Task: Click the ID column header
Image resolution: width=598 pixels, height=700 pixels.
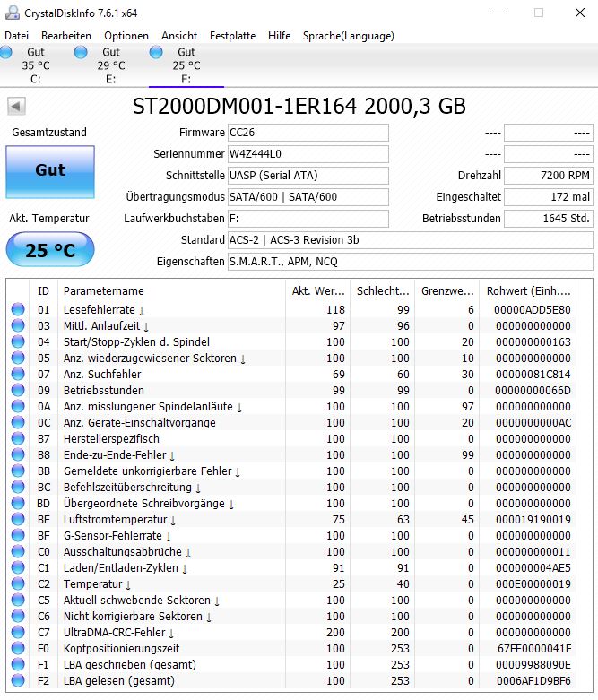Action: 44,291
